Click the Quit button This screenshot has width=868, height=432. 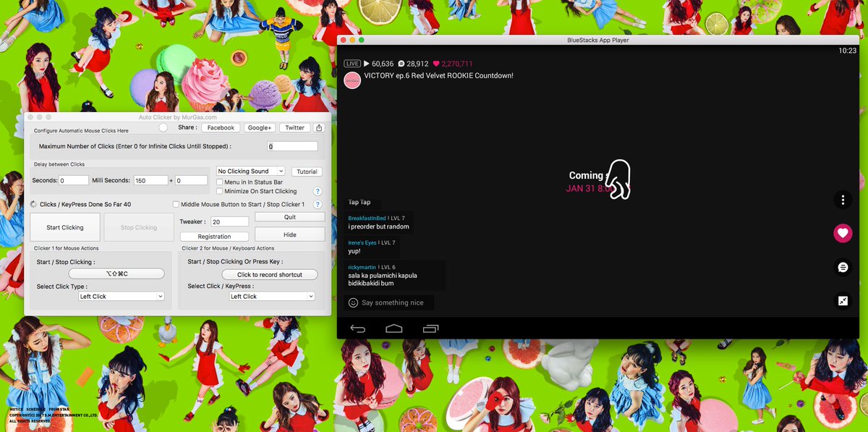pos(290,217)
